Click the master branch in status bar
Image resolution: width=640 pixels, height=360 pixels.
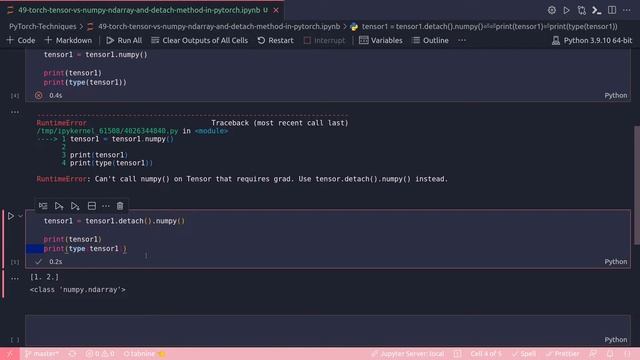tap(42, 354)
